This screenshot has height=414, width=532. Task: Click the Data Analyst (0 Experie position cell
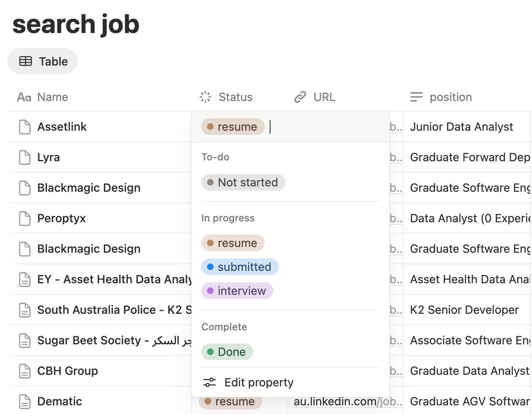coord(470,219)
